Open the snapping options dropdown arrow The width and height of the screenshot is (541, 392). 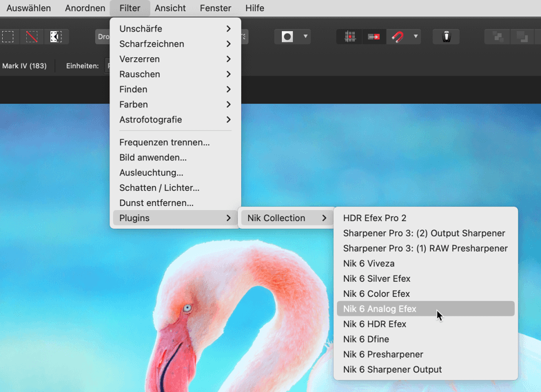[416, 37]
